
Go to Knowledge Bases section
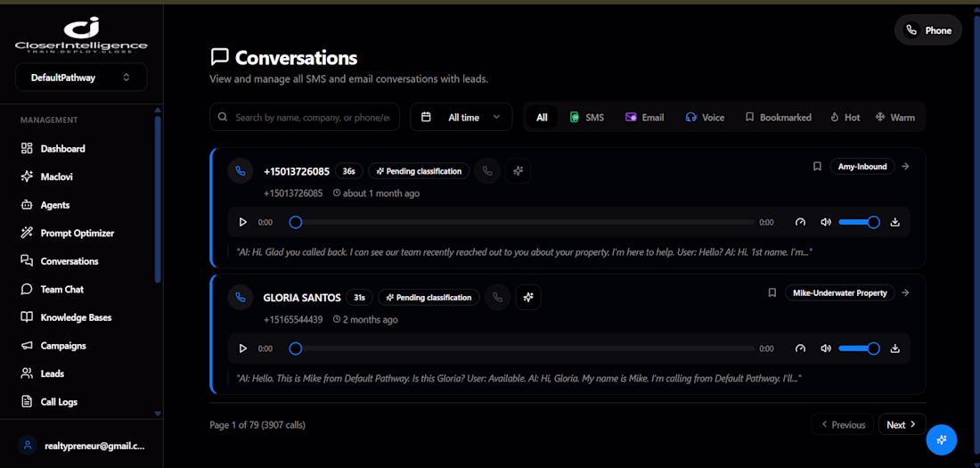point(77,317)
